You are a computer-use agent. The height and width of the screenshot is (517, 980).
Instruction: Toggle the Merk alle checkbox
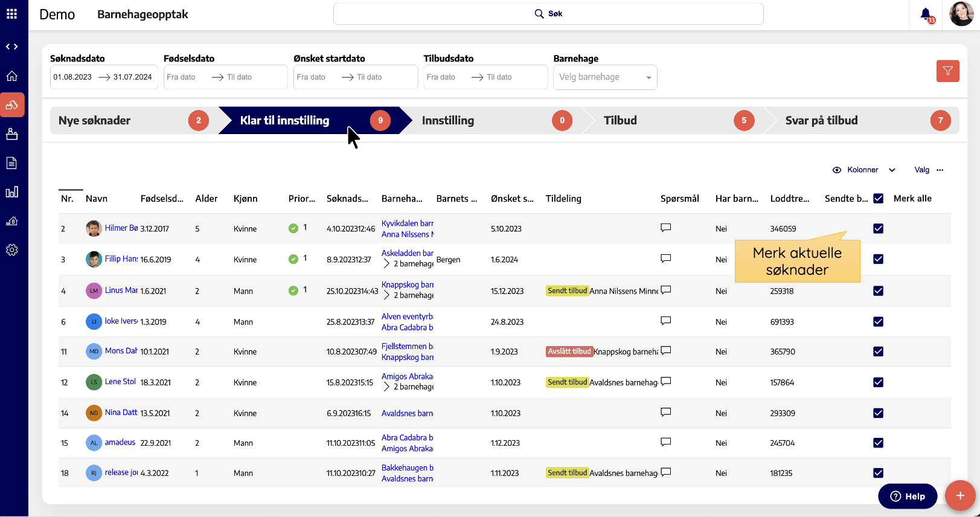tap(879, 199)
